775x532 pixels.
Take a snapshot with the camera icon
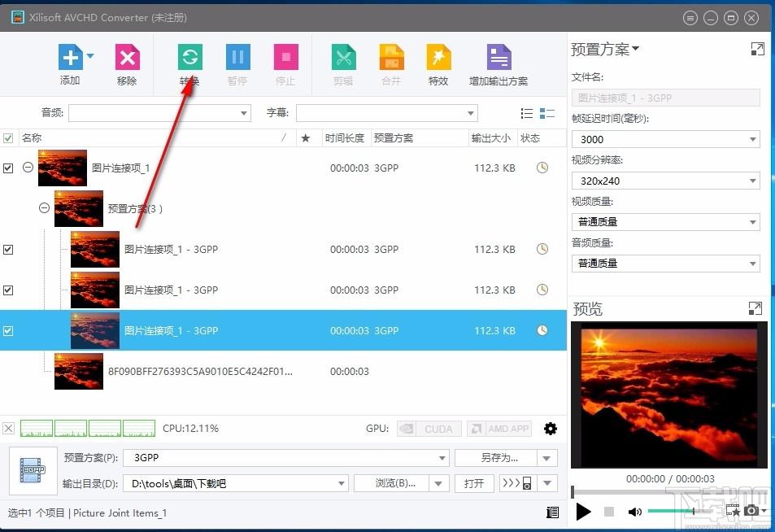click(x=751, y=511)
